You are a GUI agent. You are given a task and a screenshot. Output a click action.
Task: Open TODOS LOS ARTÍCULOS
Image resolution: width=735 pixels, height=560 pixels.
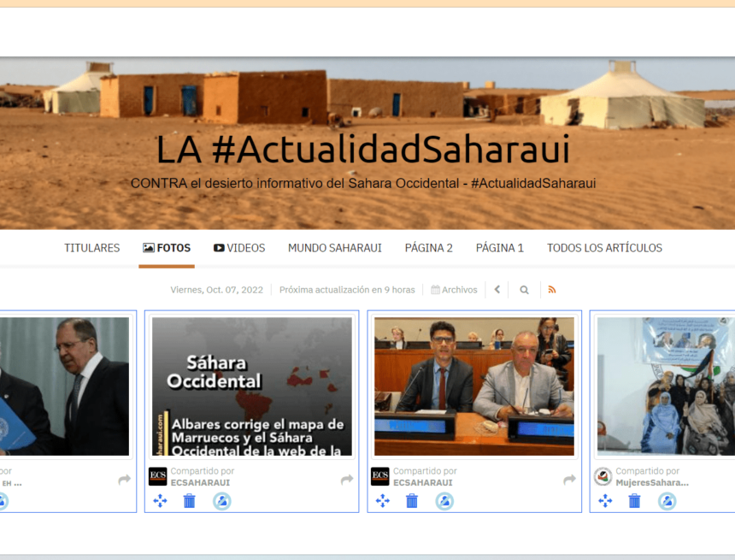(x=604, y=248)
